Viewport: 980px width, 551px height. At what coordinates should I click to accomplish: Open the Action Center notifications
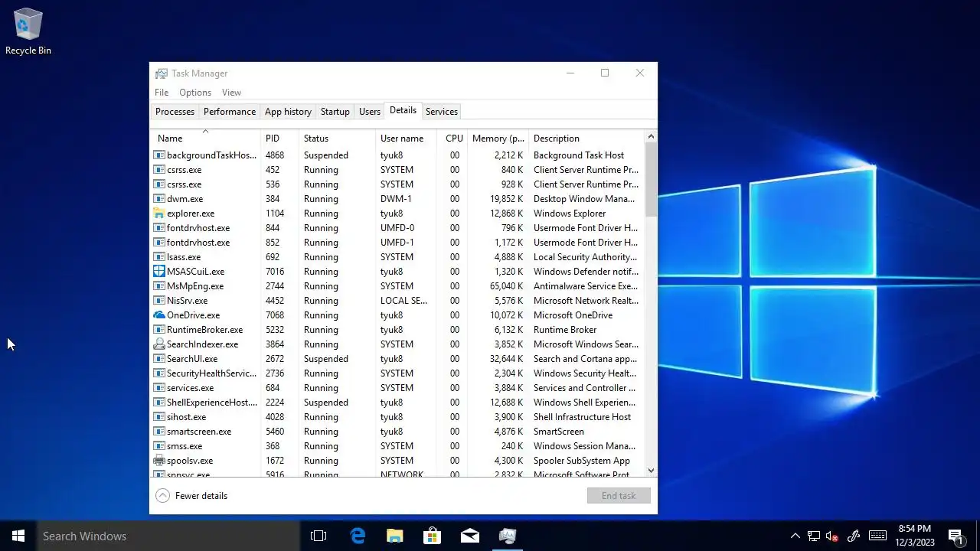pos(955,536)
